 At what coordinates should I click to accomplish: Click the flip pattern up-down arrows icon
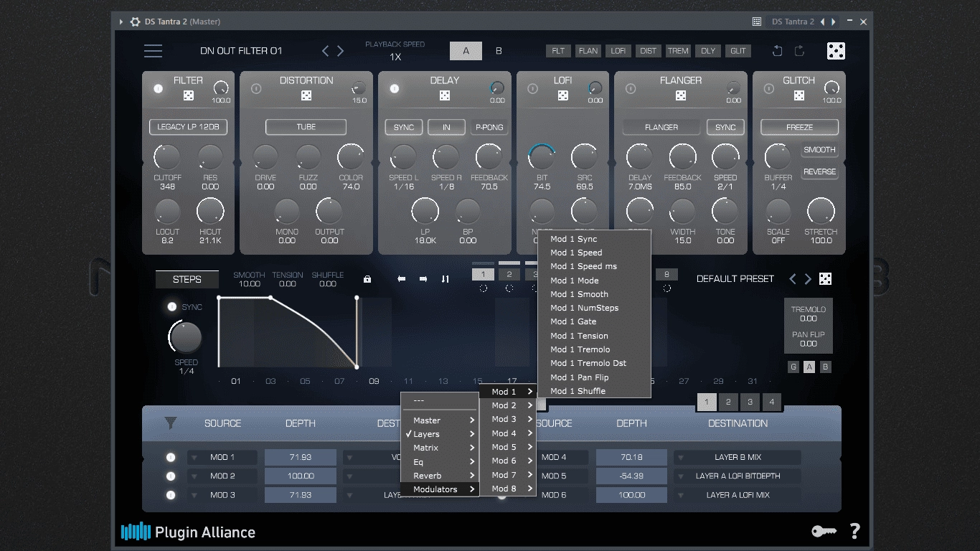coord(446,279)
